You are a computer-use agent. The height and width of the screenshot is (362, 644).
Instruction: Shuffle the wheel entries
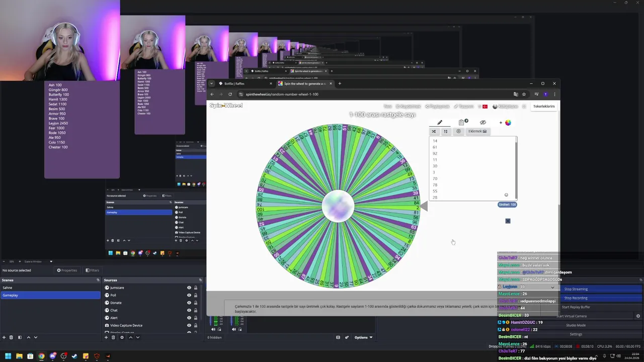(x=434, y=131)
